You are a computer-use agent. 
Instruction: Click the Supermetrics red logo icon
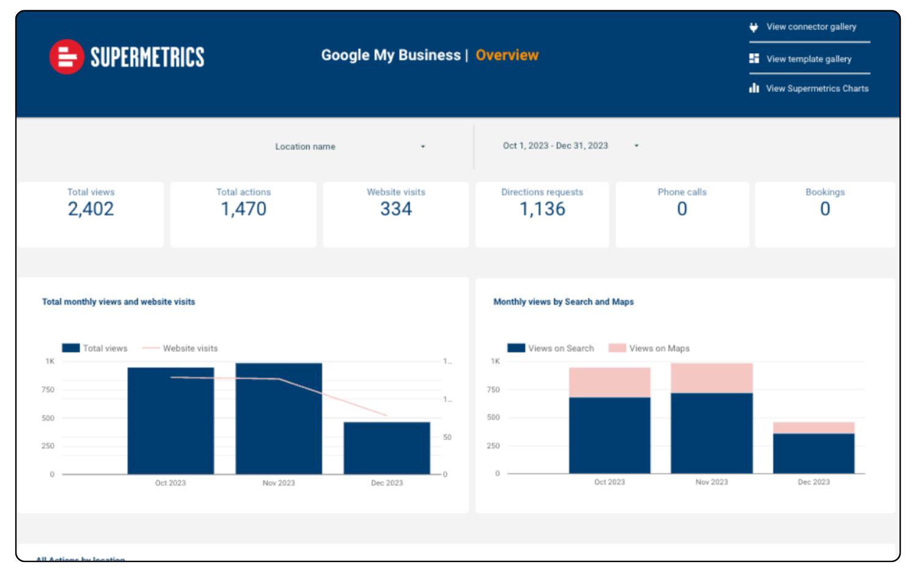pyautogui.click(x=66, y=57)
